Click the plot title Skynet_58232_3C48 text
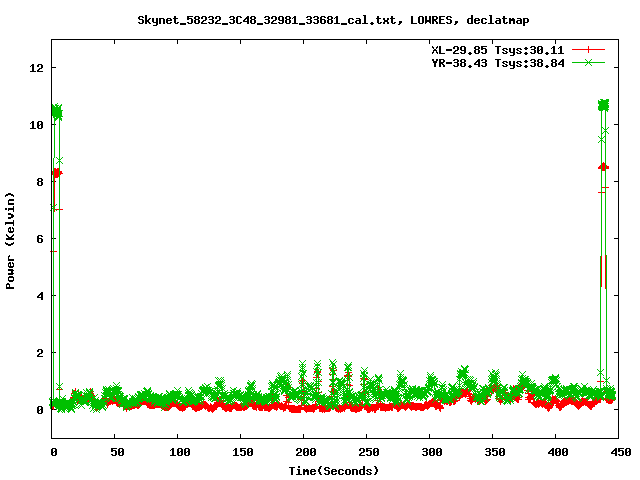Viewport: 640px width, 480px height. [x=333, y=20]
